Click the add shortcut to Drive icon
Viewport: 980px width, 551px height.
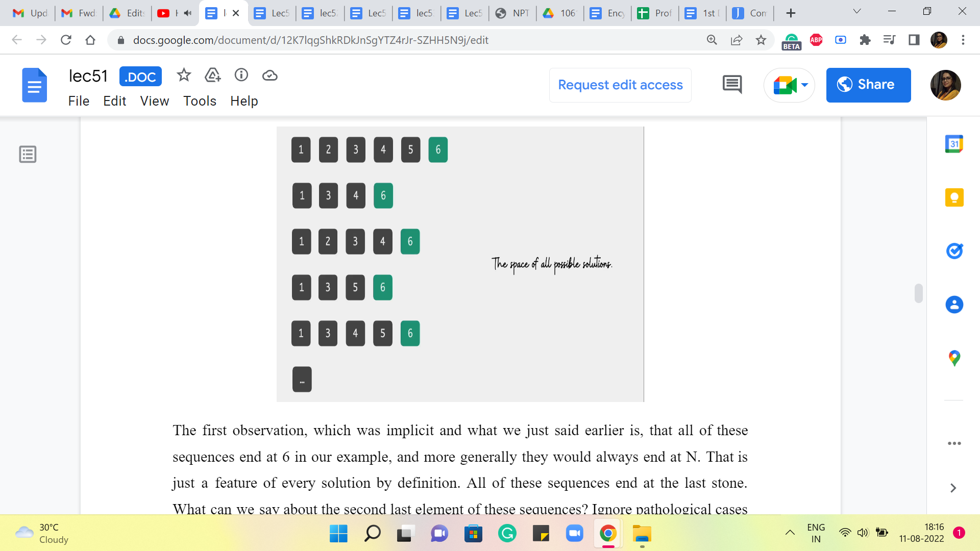212,76
